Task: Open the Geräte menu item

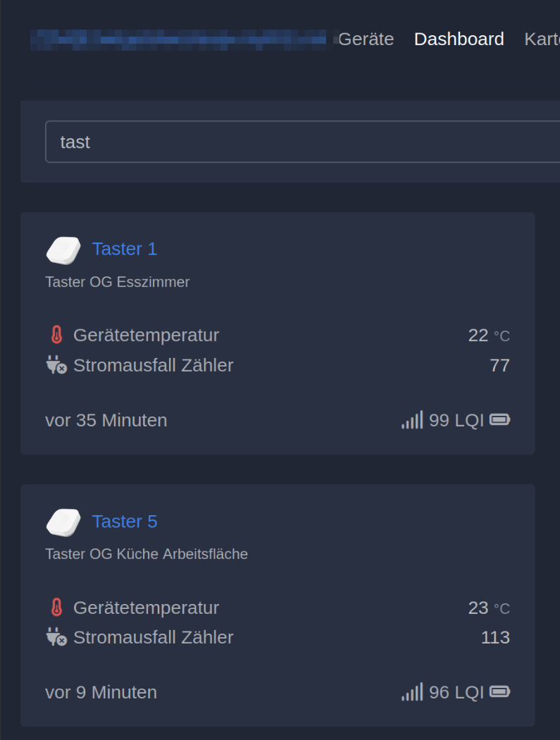Action: tap(366, 39)
